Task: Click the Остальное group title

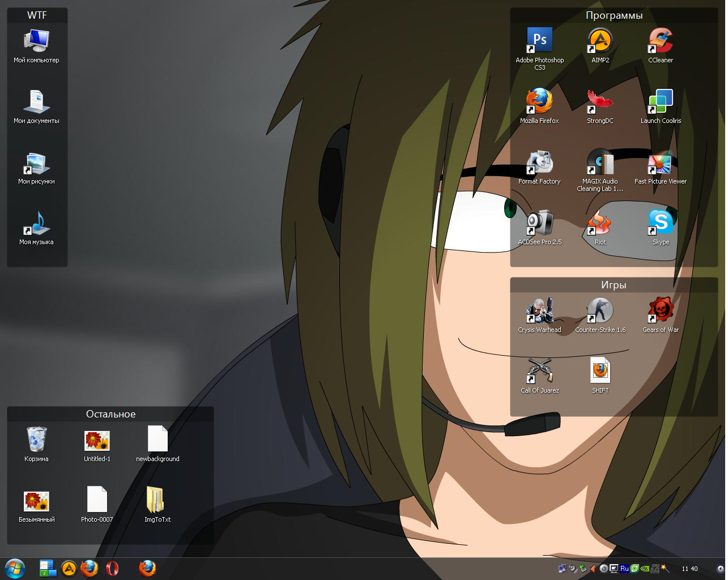Action: coord(110,414)
